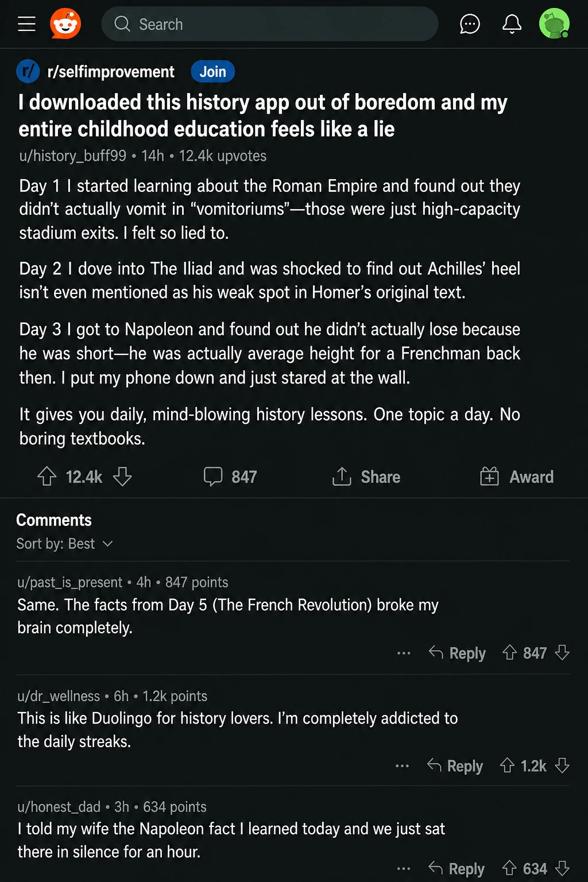The width and height of the screenshot is (588, 882).
Task: Give an Award to the post
Action: pyautogui.click(x=517, y=477)
